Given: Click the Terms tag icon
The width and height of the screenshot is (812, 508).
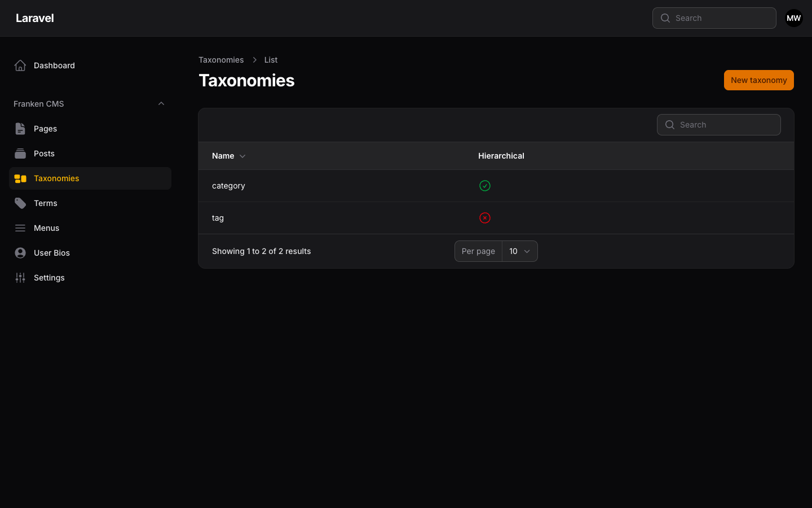Looking at the screenshot, I should click(x=20, y=203).
